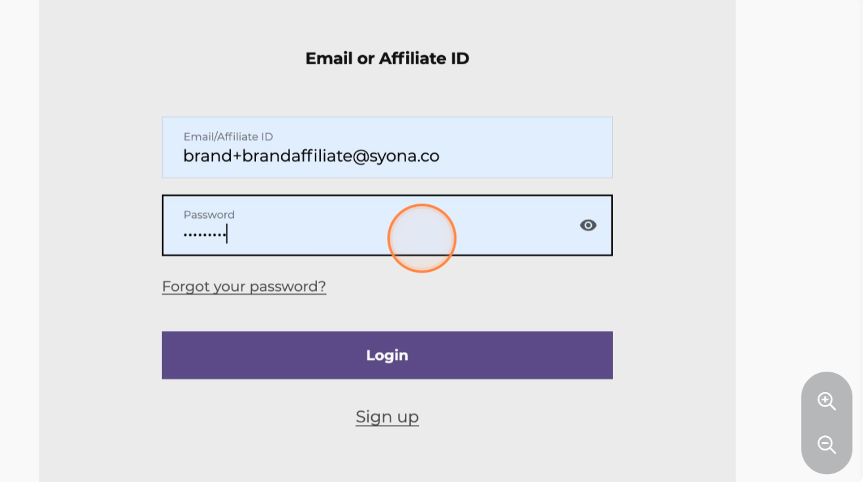Image resolution: width=868 pixels, height=482 pixels.
Task: Click the word "Affiliate" in the bold heading
Action: (x=413, y=58)
